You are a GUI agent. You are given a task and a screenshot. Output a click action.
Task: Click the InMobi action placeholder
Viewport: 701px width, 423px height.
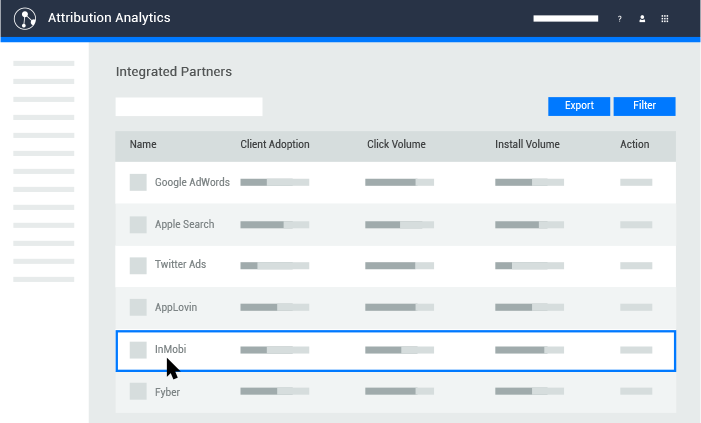636,350
